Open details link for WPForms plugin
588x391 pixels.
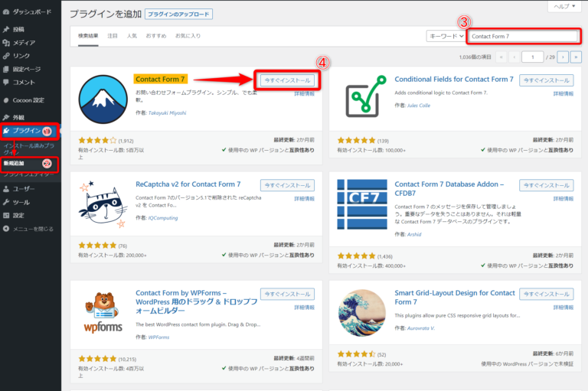pos(305,308)
